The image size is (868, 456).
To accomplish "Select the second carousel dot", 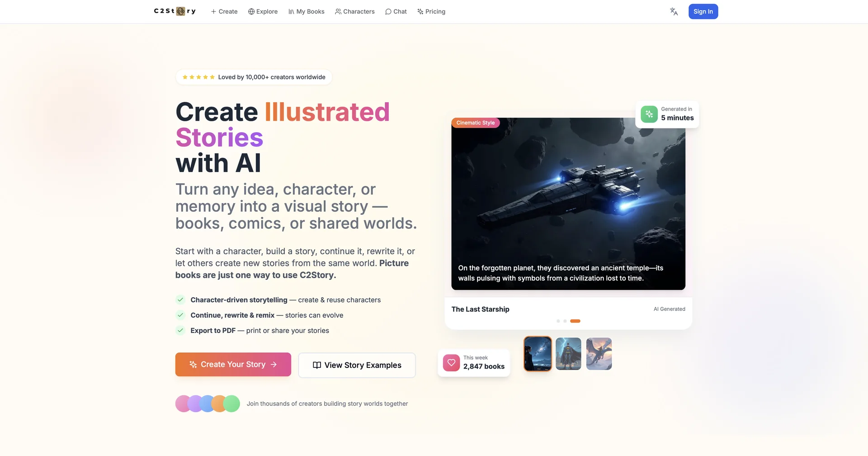I will click(565, 321).
